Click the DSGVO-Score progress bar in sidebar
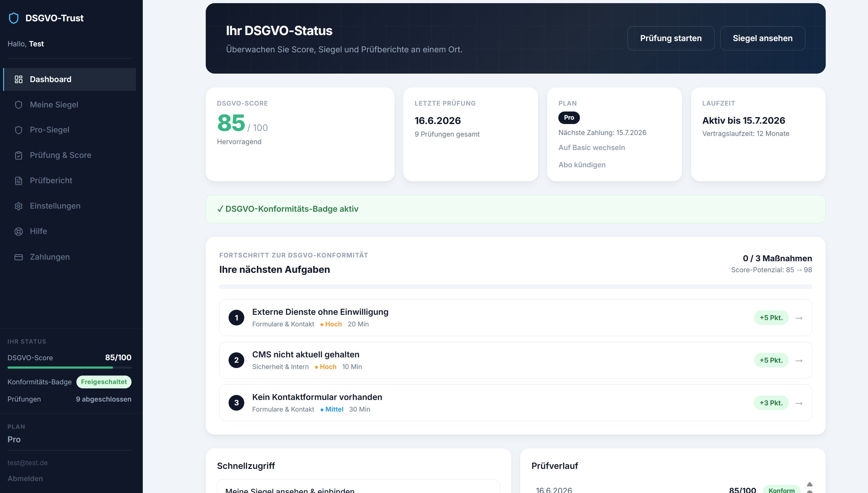The width and height of the screenshot is (868, 493). (x=70, y=367)
